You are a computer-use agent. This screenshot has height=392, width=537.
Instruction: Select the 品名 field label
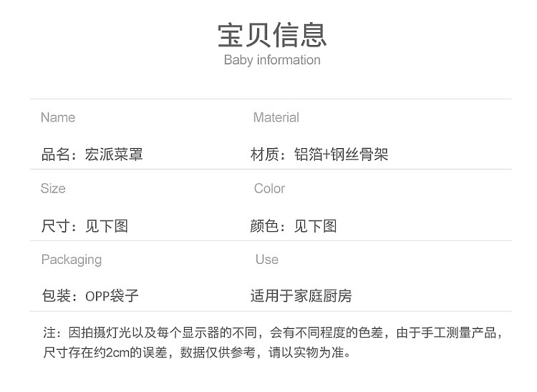[56, 154]
